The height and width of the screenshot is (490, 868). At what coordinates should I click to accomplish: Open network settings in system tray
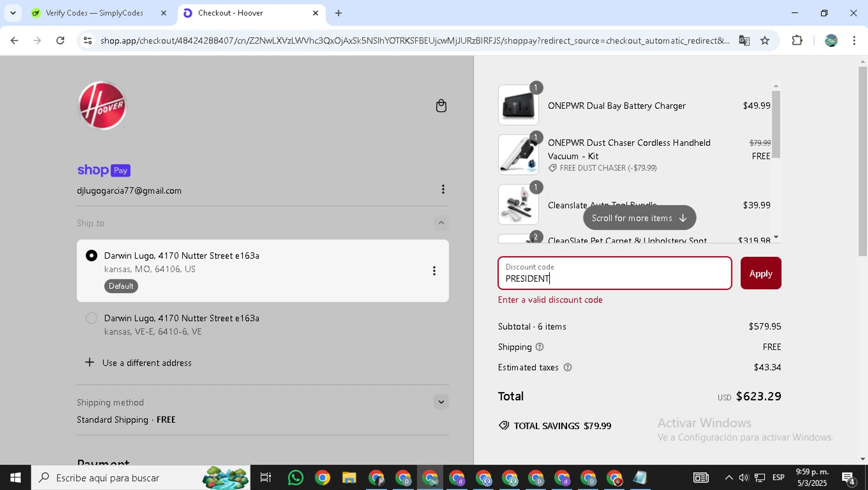[x=760, y=478]
